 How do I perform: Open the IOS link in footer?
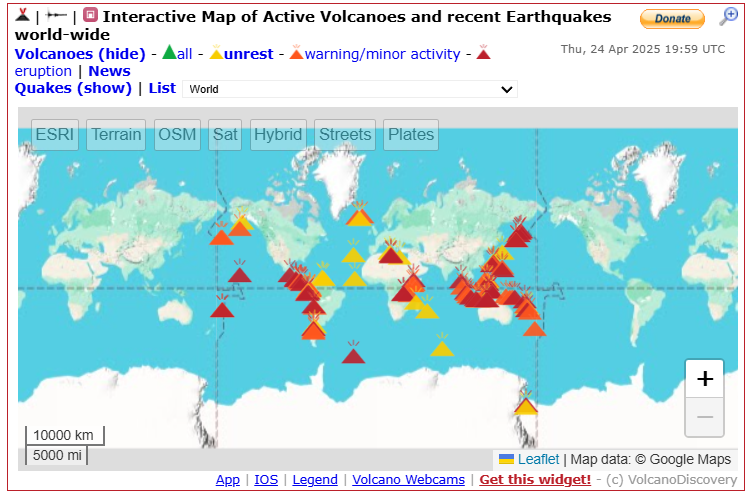[x=266, y=479]
